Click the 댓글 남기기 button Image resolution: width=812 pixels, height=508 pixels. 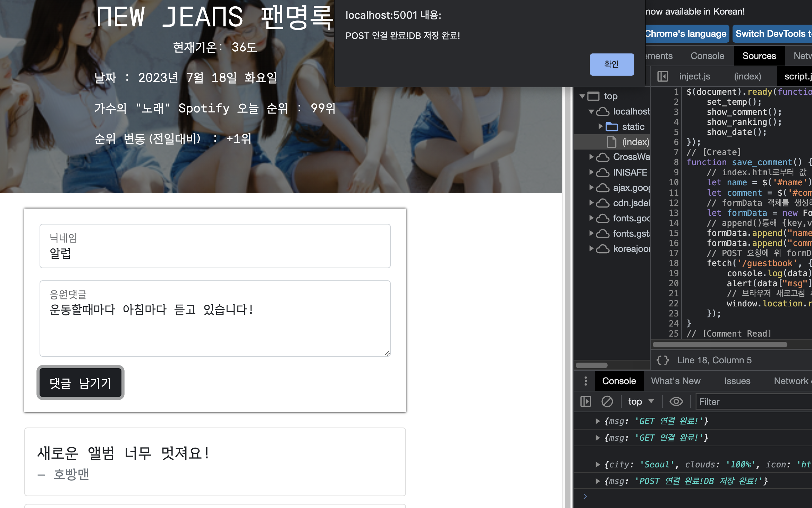click(81, 383)
